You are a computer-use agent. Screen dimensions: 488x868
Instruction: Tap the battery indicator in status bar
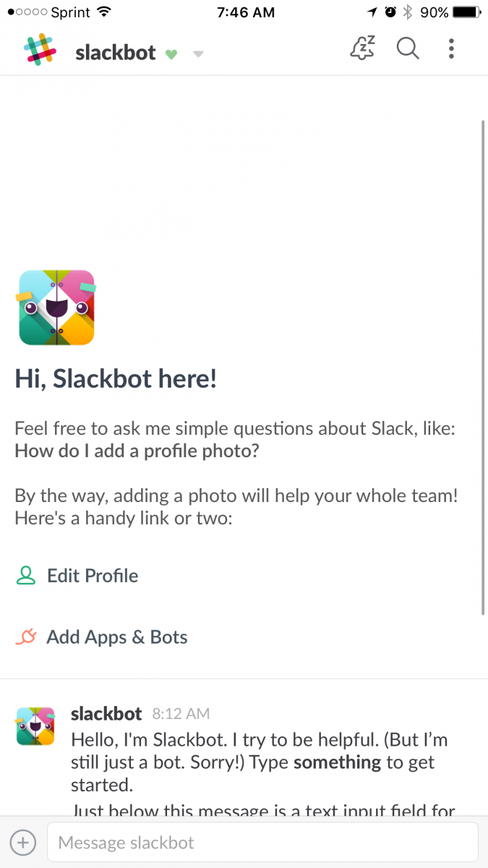coord(467,12)
